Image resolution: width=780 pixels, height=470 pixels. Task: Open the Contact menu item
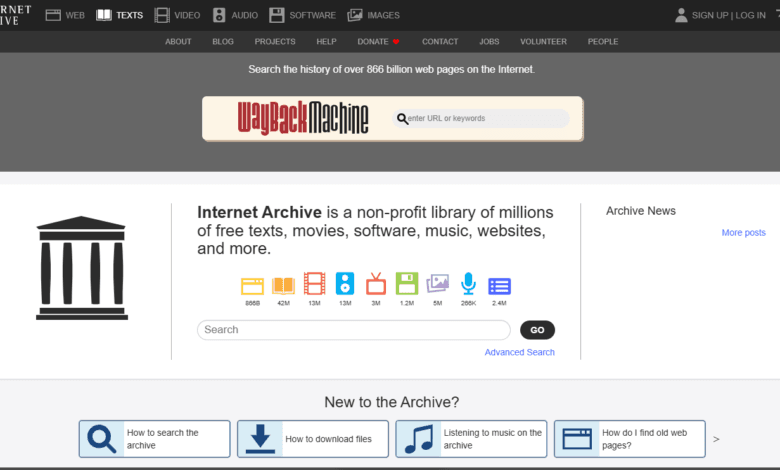coord(440,42)
